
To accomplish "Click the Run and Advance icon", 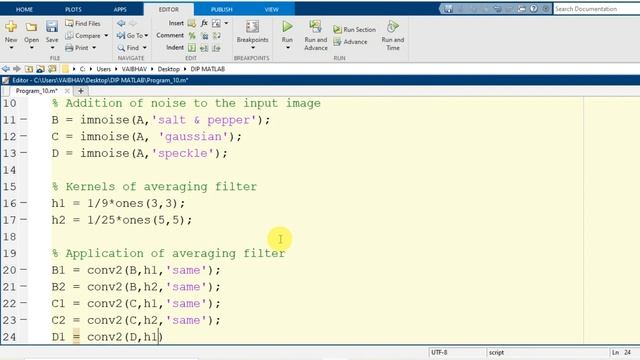I will [316, 27].
